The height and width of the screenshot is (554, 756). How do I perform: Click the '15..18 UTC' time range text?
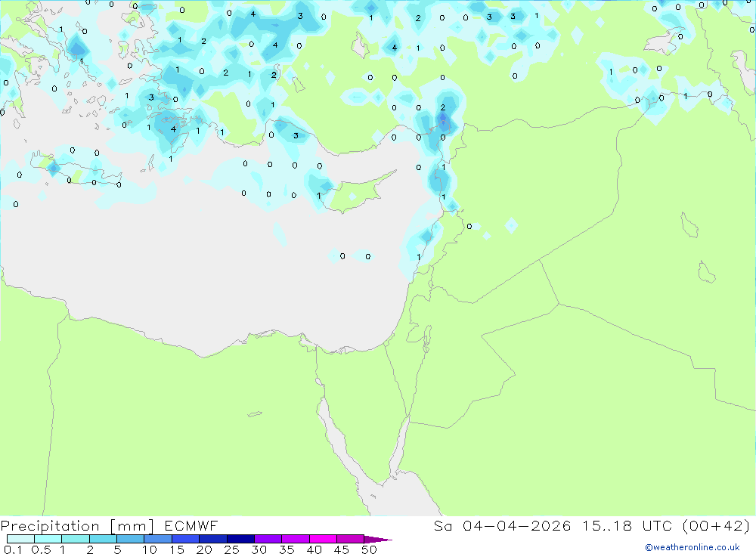pyautogui.click(x=626, y=525)
